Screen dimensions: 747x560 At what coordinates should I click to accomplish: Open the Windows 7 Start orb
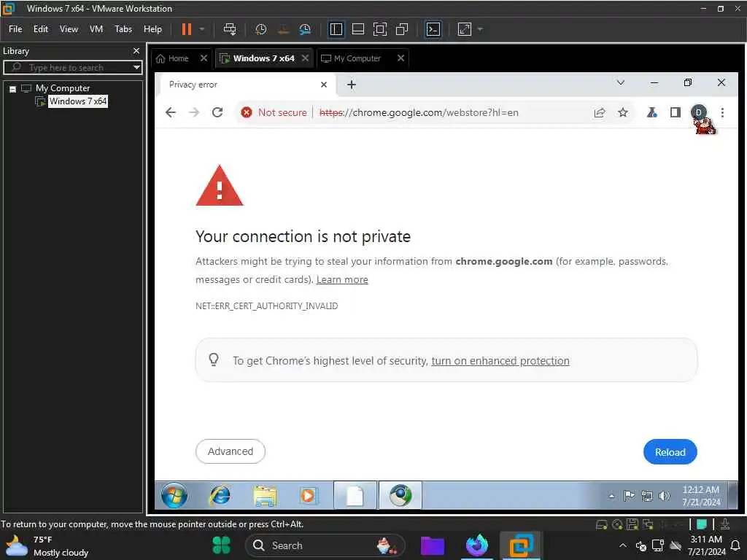point(174,496)
